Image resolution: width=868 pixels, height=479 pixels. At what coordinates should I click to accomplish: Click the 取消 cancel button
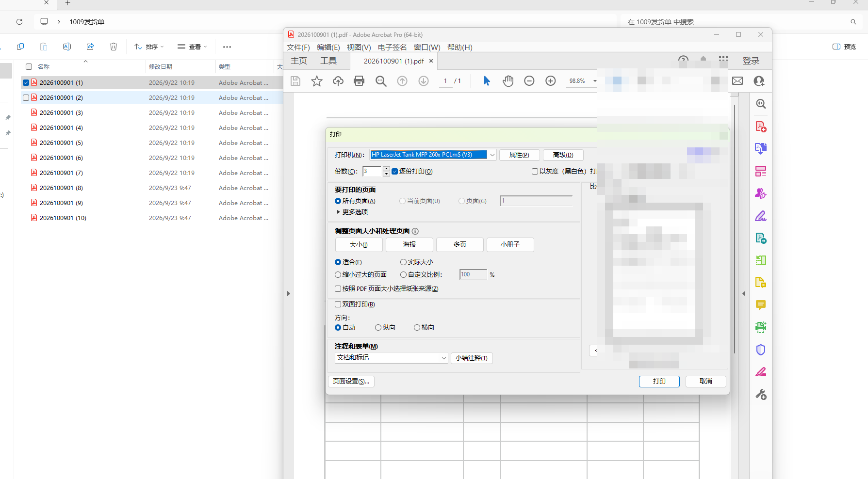click(x=706, y=382)
